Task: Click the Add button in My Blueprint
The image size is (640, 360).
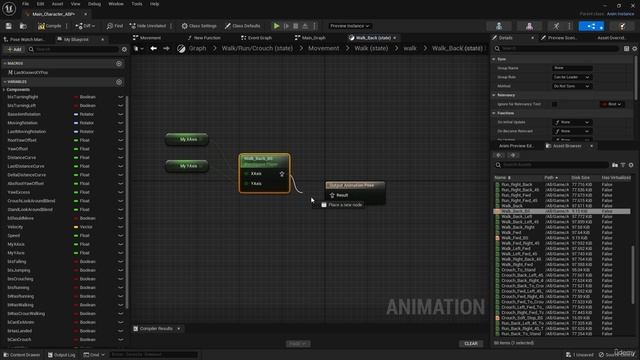Action: pos(14,49)
